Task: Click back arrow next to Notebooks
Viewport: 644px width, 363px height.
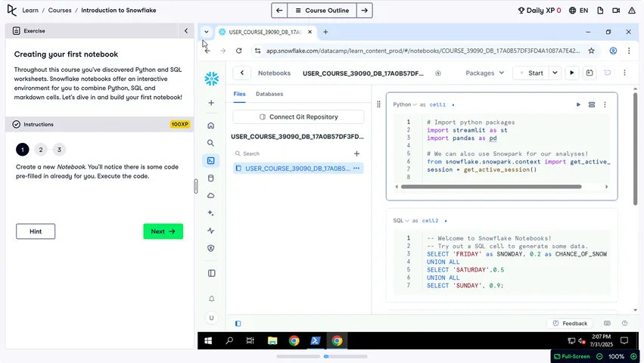Action: click(242, 73)
